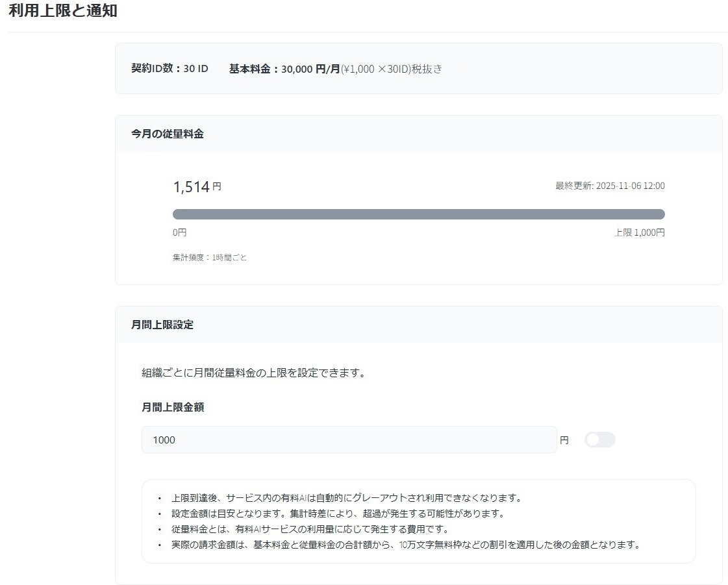Click the 円 unit label beside the input
Viewport: 728px width, 585px height.
click(x=564, y=440)
